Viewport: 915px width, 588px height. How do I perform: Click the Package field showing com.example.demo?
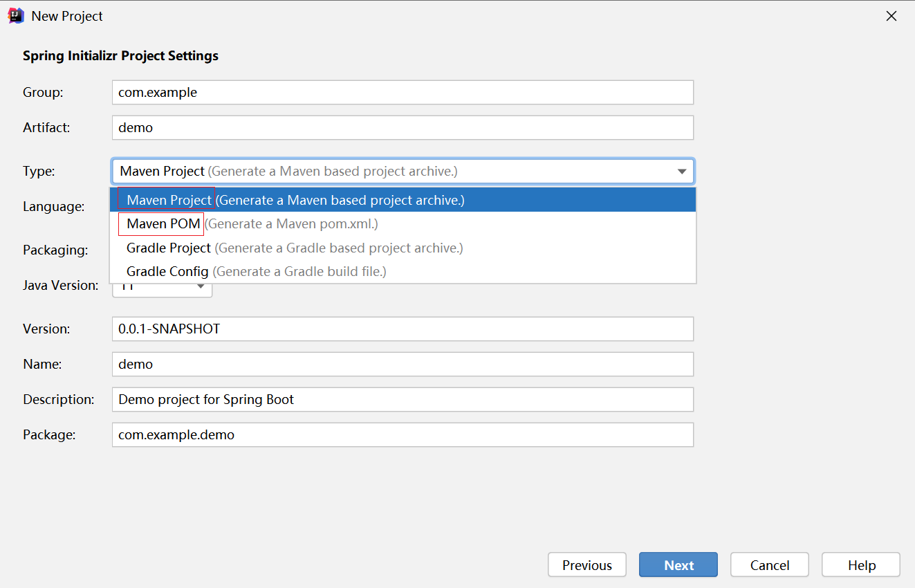(403, 434)
